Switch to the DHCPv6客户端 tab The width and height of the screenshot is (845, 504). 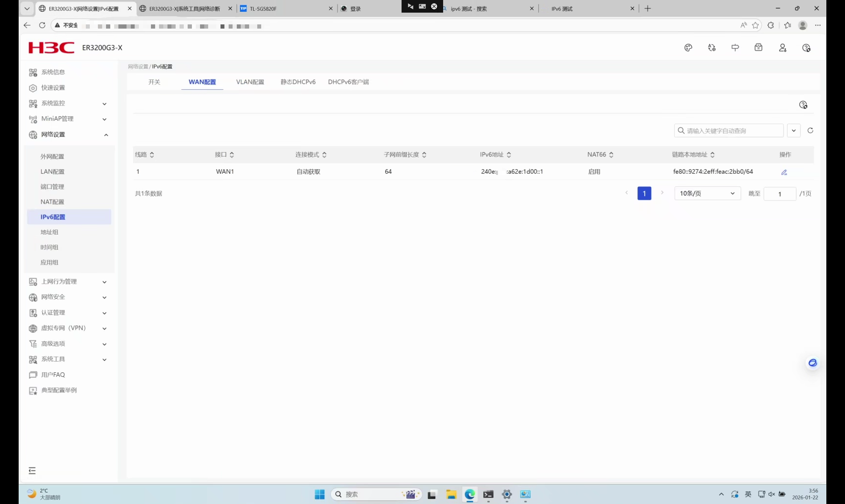pos(348,82)
